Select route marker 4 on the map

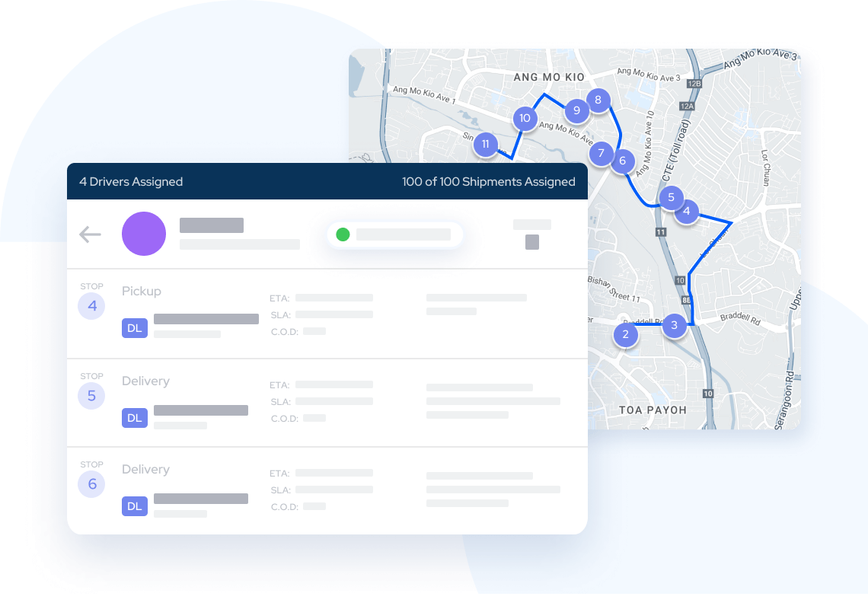point(687,211)
